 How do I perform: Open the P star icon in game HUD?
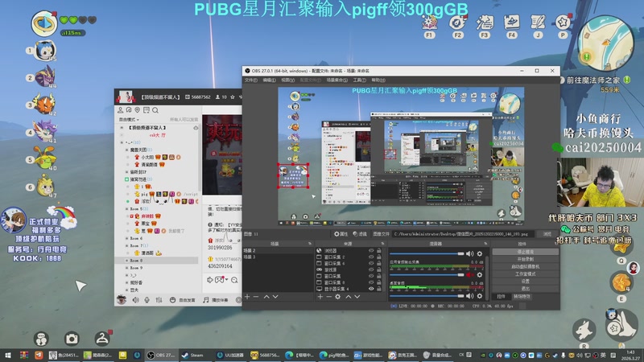[x=563, y=23]
